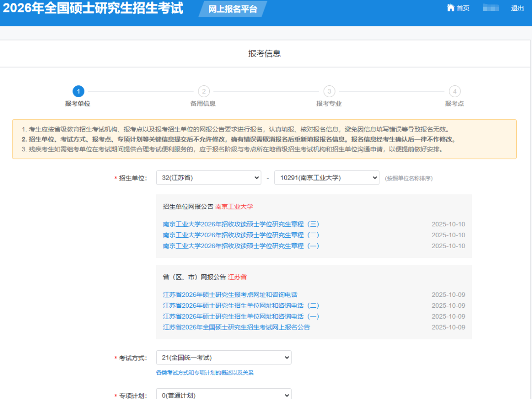Click the 报考信息 page title
Image resolution: width=532 pixels, height=399 pixels.
click(x=265, y=54)
